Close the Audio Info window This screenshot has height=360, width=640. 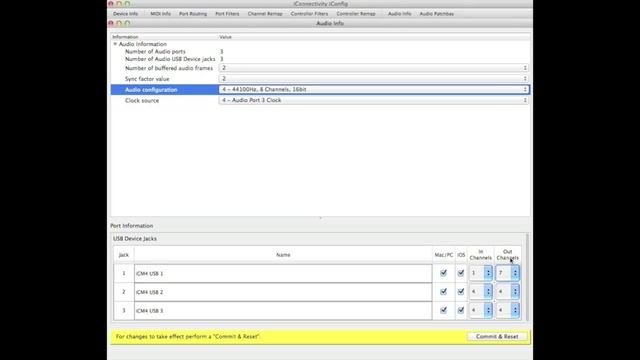point(111,23)
